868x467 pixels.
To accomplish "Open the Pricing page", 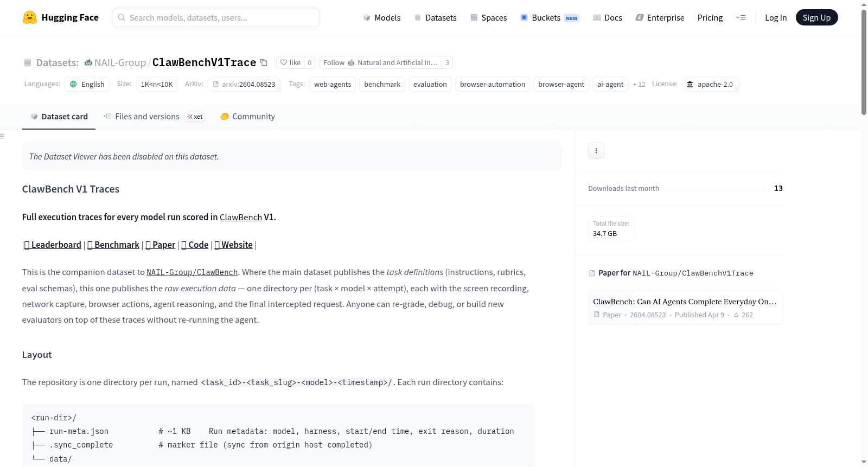I will (x=710, y=17).
